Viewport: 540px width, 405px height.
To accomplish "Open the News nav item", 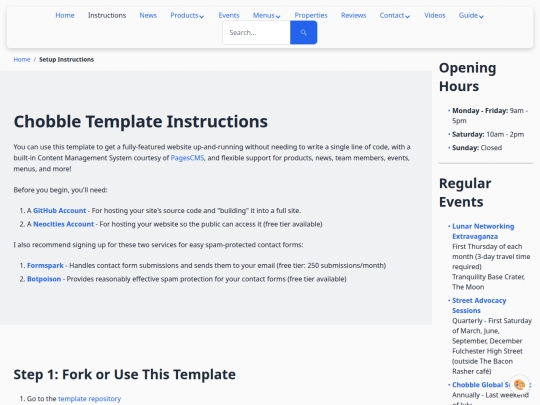I will click(x=148, y=15).
